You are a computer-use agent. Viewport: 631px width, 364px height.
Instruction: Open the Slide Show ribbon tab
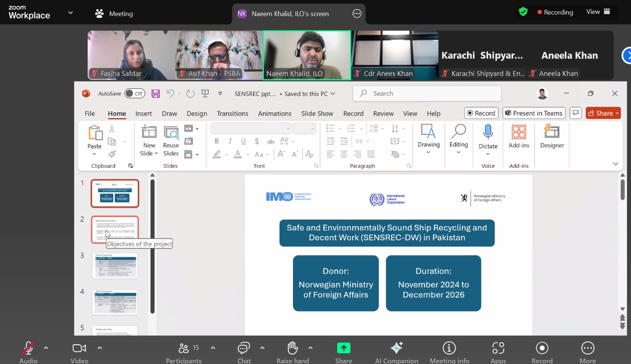(317, 113)
